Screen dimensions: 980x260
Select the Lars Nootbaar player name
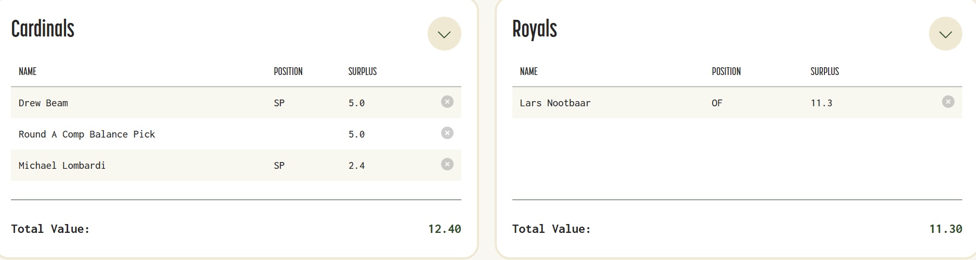point(555,103)
